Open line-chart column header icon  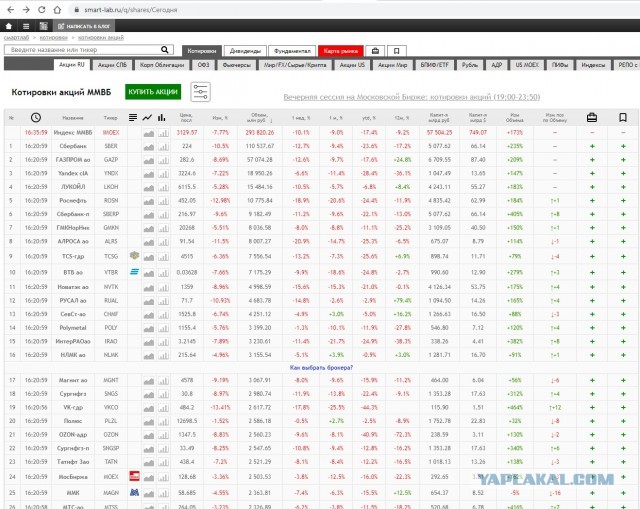click(x=147, y=118)
